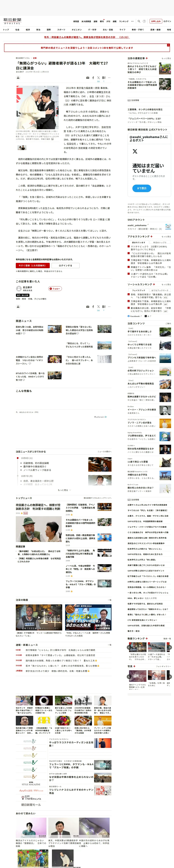Follow author 足立朋子 with フォロー button
This screenshot has height=868, width=174.
pyautogui.click(x=55, y=289)
